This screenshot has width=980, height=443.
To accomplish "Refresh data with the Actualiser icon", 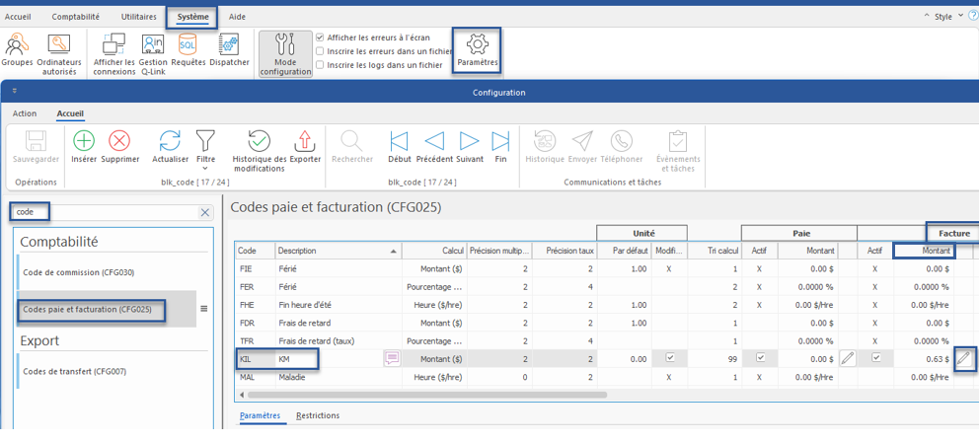I will point(170,141).
